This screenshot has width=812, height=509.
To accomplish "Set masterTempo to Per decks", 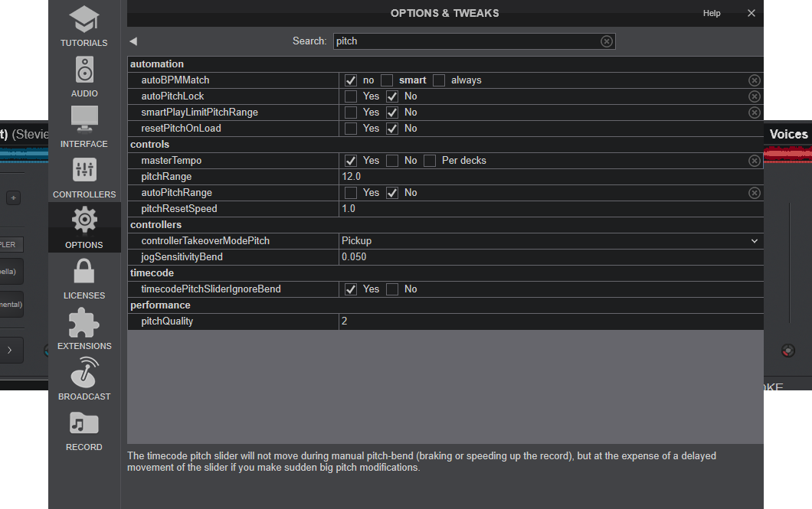I will pyautogui.click(x=430, y=161).
